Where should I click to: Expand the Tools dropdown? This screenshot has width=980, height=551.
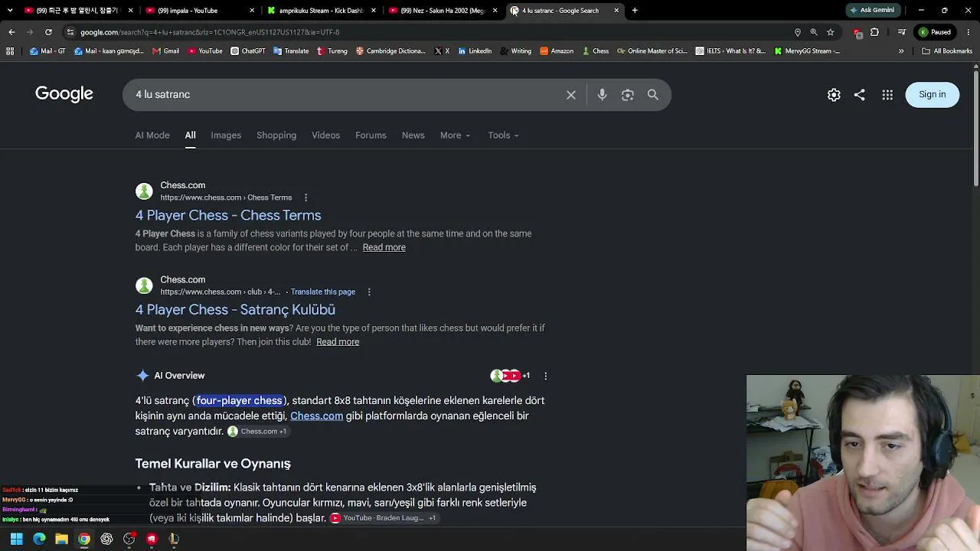[503, 135]
